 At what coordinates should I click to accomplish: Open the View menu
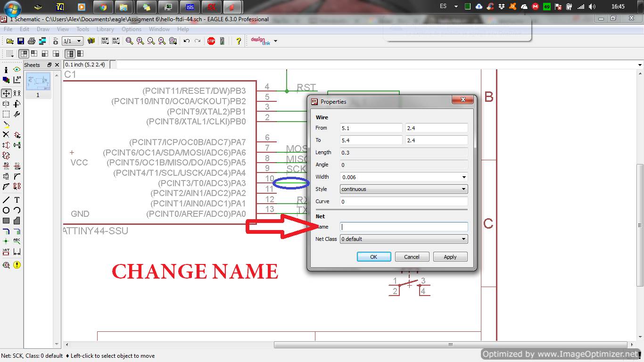(63, 29)
